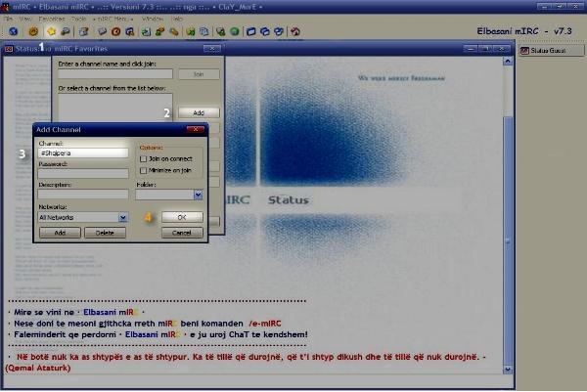Click the Description field in Add Channel

tap(83, 195)
